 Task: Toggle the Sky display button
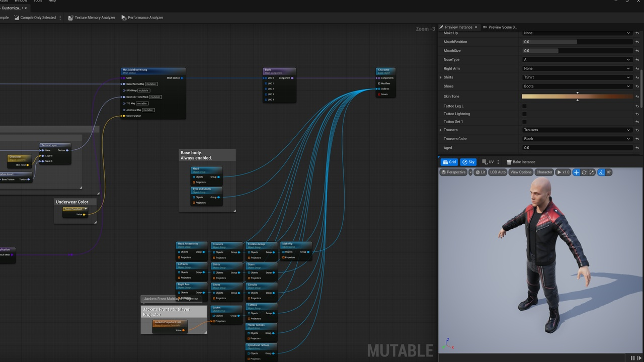[x=468, y=162]
